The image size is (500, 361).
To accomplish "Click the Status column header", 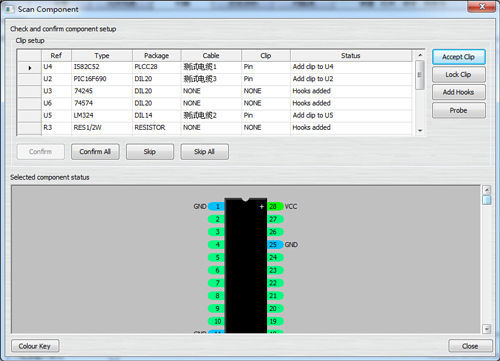I will [x=351, y=56].
